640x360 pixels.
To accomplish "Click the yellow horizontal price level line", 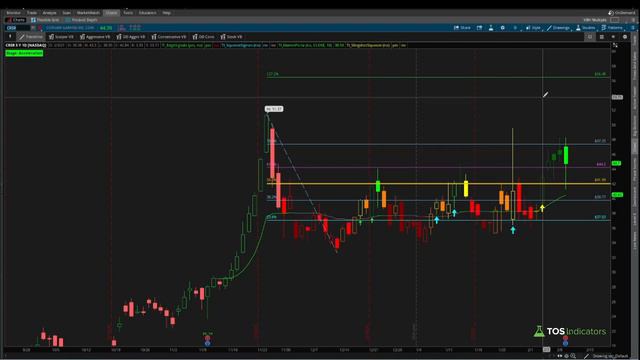I will [x=437, y=184].
